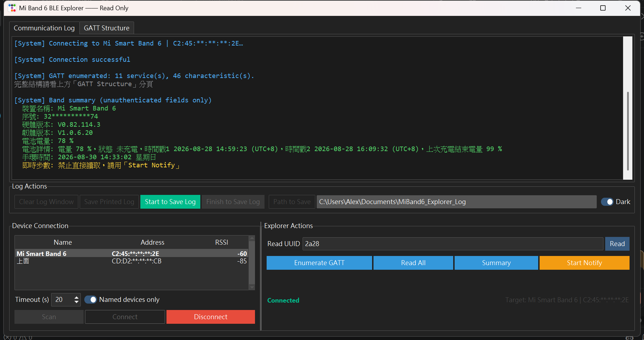This screenshot has height=340, width=644.
Task: Toggle Named devices only switch
Action: coord(91,299)
